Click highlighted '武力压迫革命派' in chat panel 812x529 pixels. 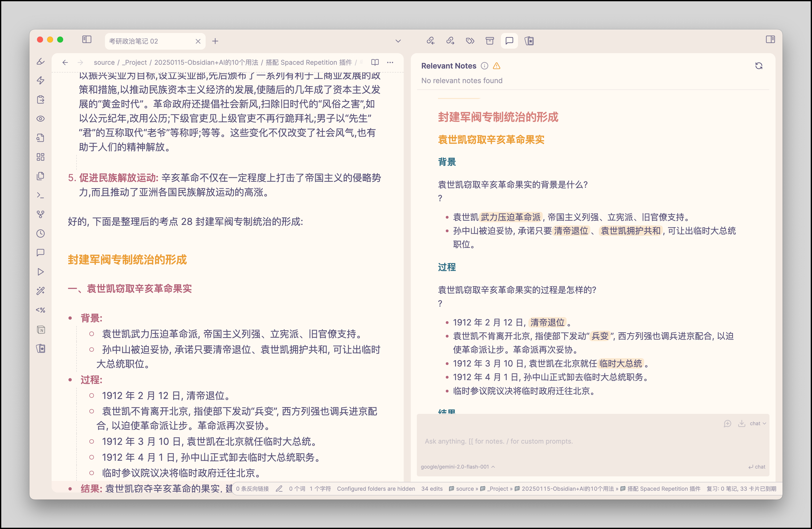click(510, 217)
